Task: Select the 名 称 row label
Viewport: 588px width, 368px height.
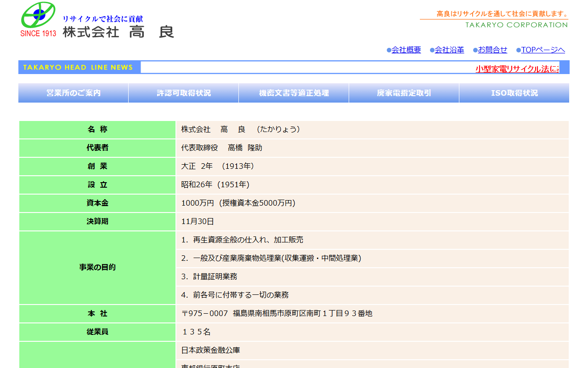Action: click(97, 130)
